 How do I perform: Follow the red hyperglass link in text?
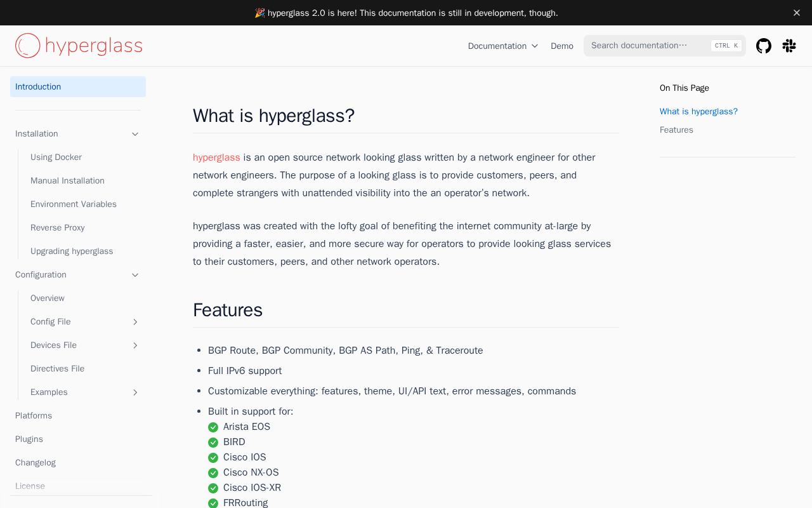point(216,157)
